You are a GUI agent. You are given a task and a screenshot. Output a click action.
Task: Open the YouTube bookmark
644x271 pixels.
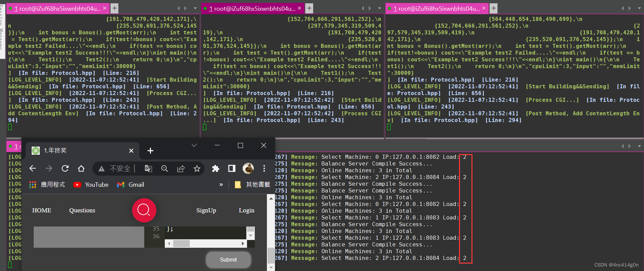tap(91, 185)
